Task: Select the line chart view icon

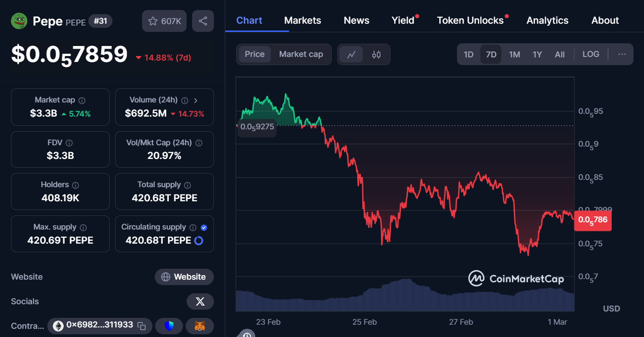Action: tap(351, 55)
